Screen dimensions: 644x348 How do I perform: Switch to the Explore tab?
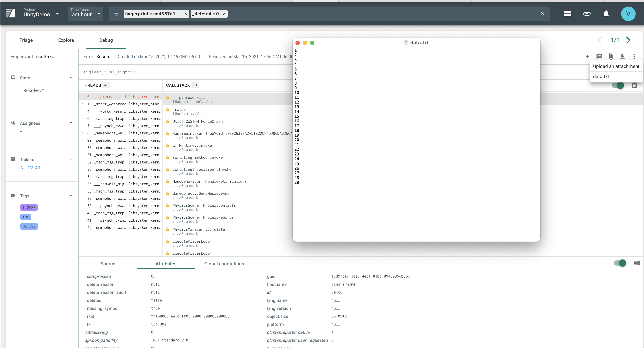(x=66, y=40)
